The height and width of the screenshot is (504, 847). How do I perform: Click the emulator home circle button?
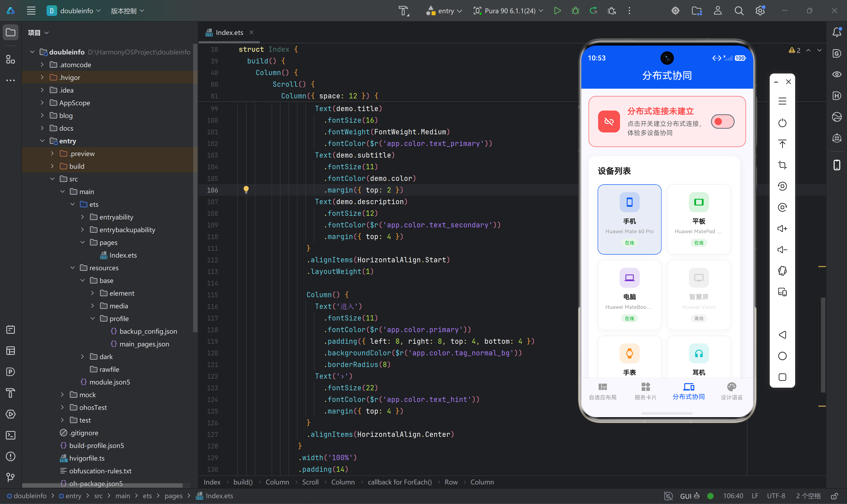coord(782,356)
